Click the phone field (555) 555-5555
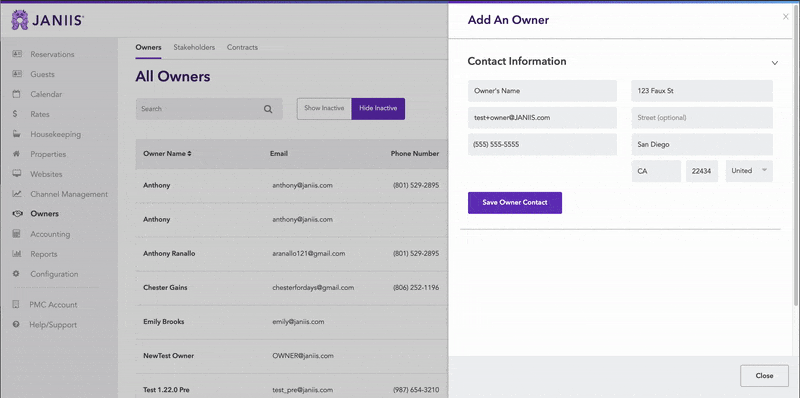 542,144
